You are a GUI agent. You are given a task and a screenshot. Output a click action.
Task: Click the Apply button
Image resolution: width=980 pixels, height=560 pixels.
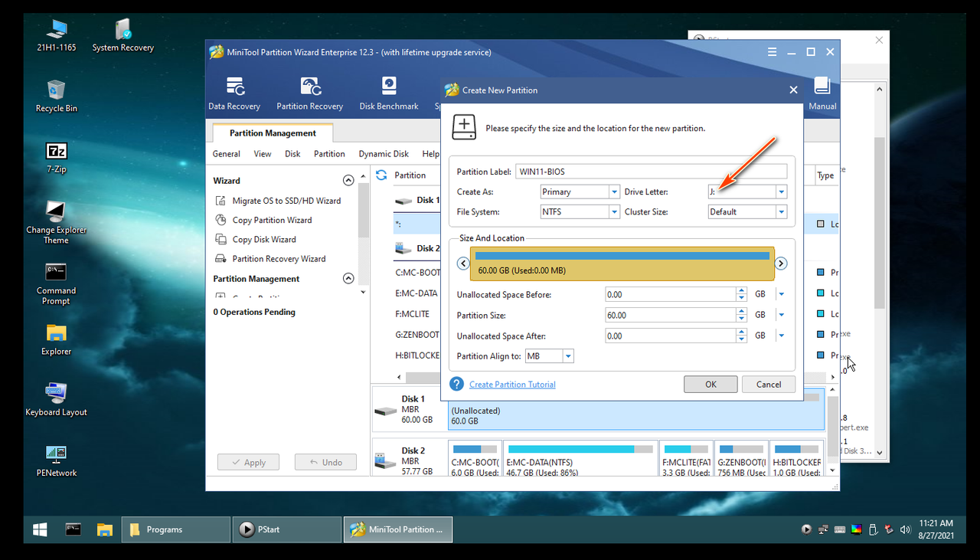coord(248,462)
